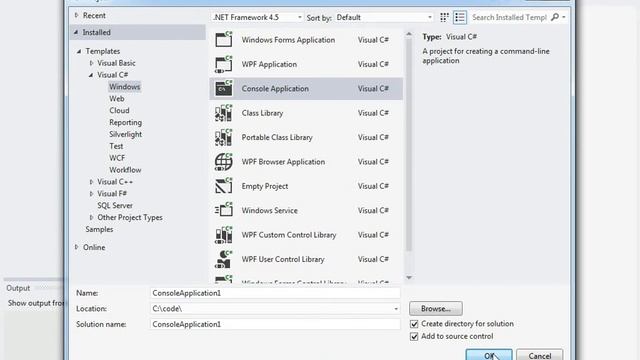
Task: Expand the Visual C++ node
Action: 91,182
